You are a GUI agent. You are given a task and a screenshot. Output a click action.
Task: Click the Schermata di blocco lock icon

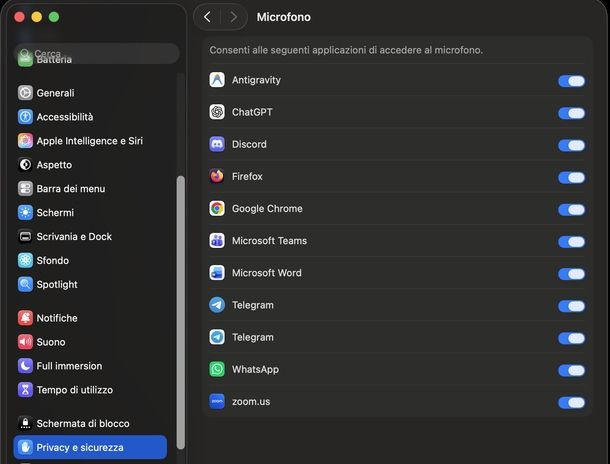coord(25,423)
